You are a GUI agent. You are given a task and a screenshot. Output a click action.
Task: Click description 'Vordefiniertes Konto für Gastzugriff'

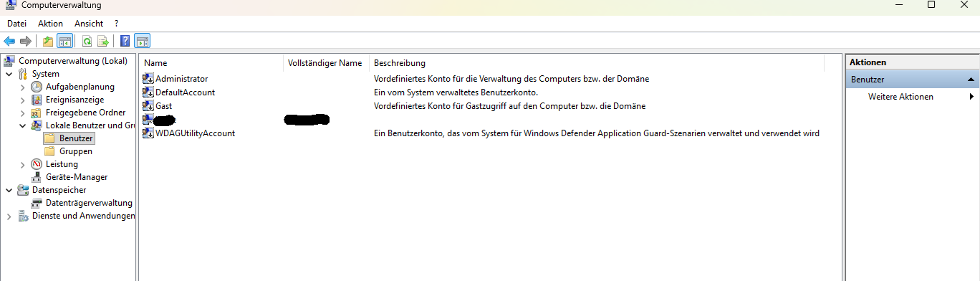509,106
